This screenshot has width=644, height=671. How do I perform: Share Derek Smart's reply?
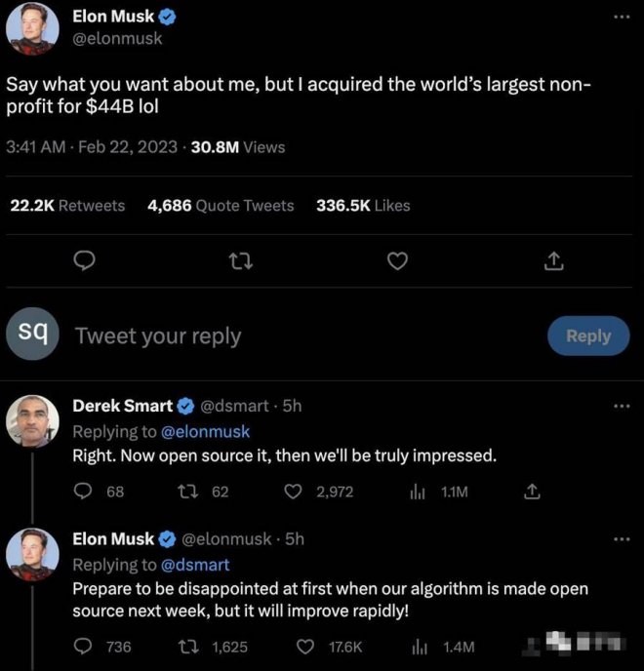pyautogui.click(x=532, y=492)
